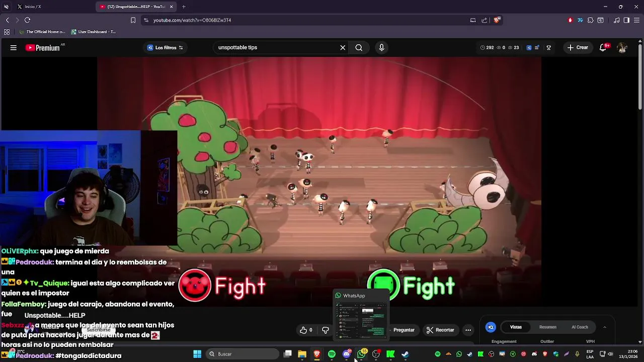The width and height of the screenshot is (644, 362).
Task: Open The Official Home bookmark
Action: (x=42, y=32)
